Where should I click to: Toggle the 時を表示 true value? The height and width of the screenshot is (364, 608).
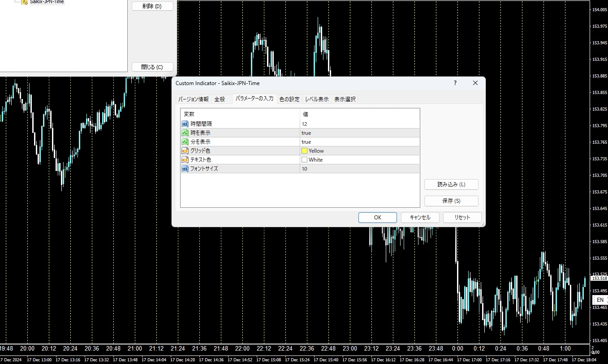click(306, 133)
